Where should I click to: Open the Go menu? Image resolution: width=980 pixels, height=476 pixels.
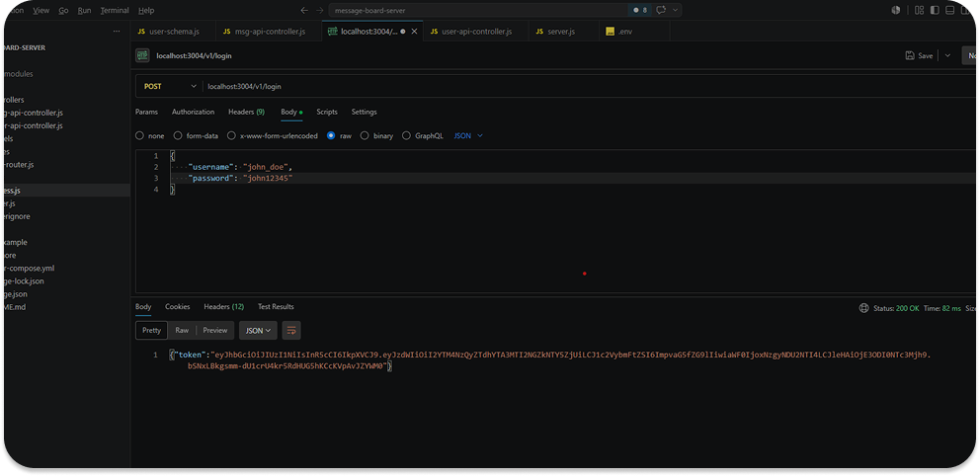point(64,11)
